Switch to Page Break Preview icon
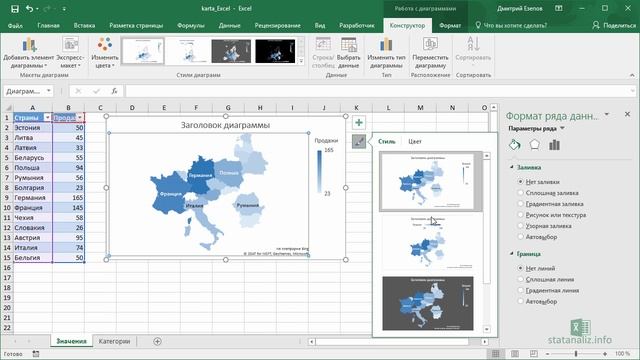The height and width of the screenshot is (360, 640). tap(533, 353)
